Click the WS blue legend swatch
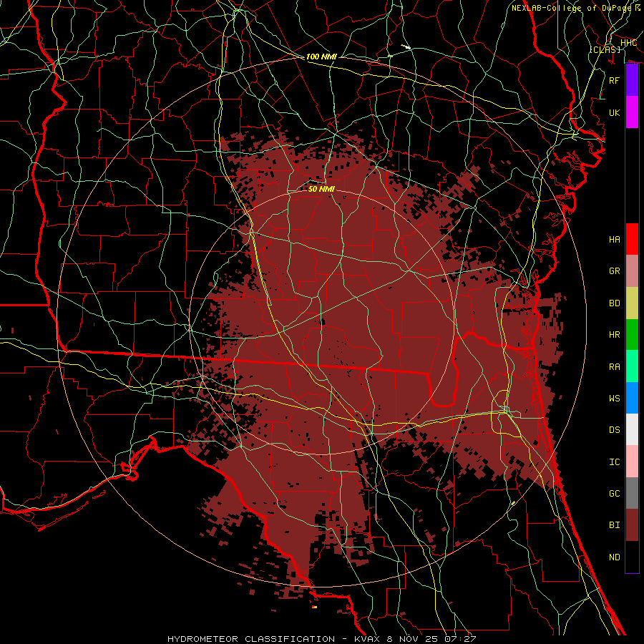 click(x=632, y=398)
